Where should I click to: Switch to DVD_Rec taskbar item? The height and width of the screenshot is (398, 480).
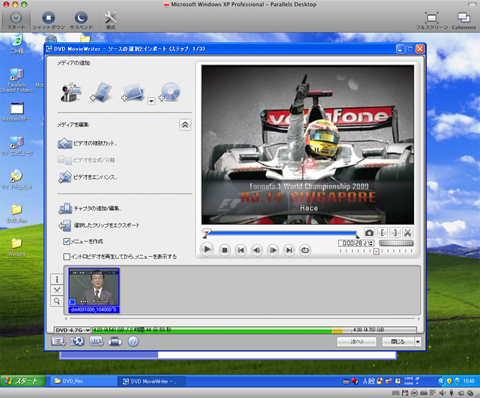point(83,381)
